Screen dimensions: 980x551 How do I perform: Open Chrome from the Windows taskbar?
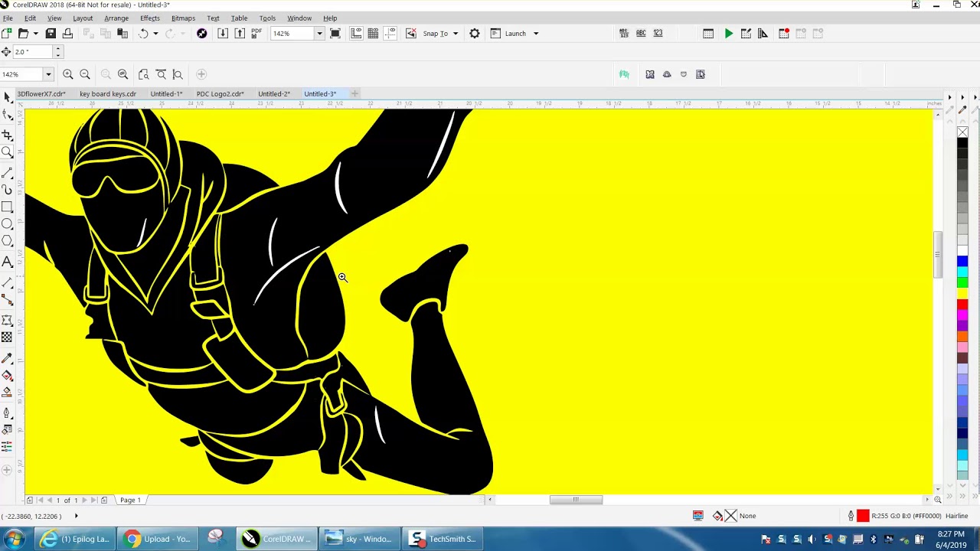pyautogui.click(x=157, y=539)
